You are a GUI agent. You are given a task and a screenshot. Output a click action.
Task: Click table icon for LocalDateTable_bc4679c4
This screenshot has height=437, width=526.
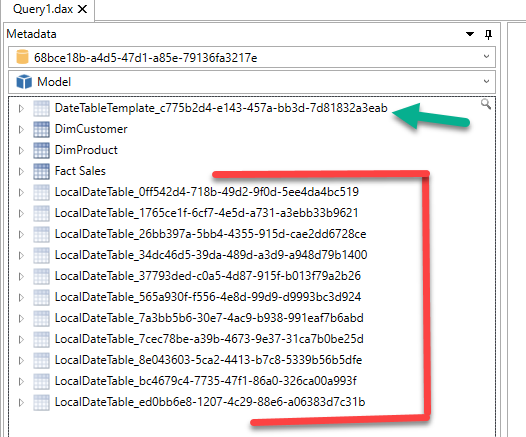(42, 381)
